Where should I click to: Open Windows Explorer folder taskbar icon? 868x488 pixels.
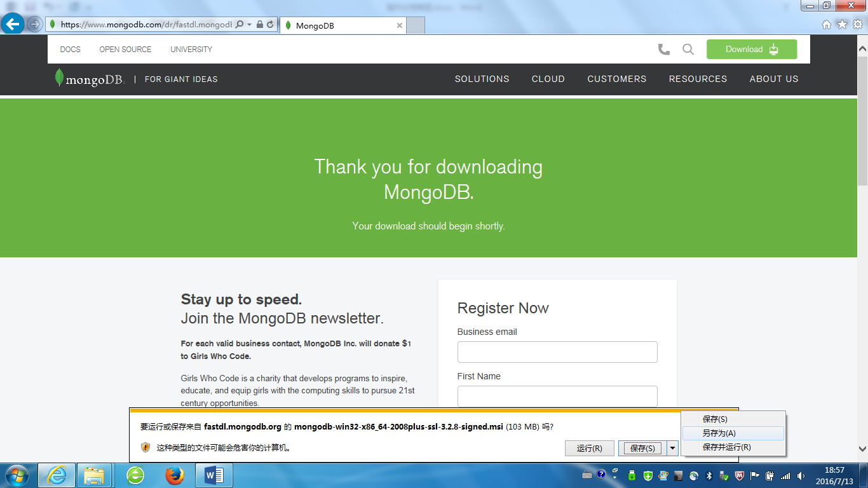pyautogui.click(x=95, y=475)
